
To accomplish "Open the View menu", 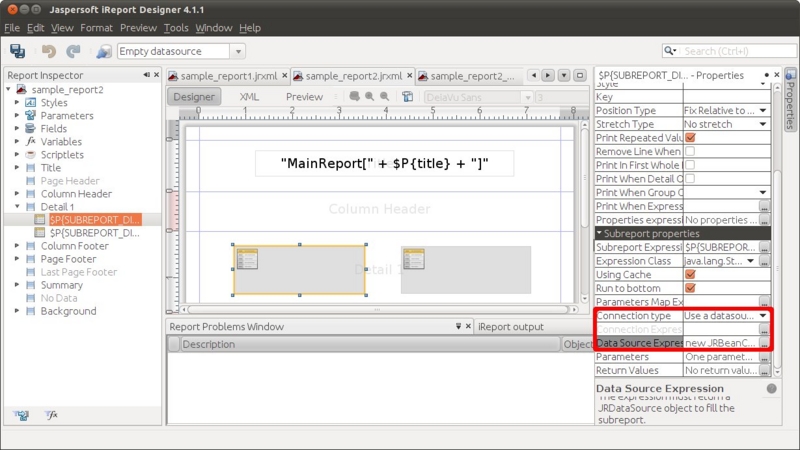I will click(62, 28).
